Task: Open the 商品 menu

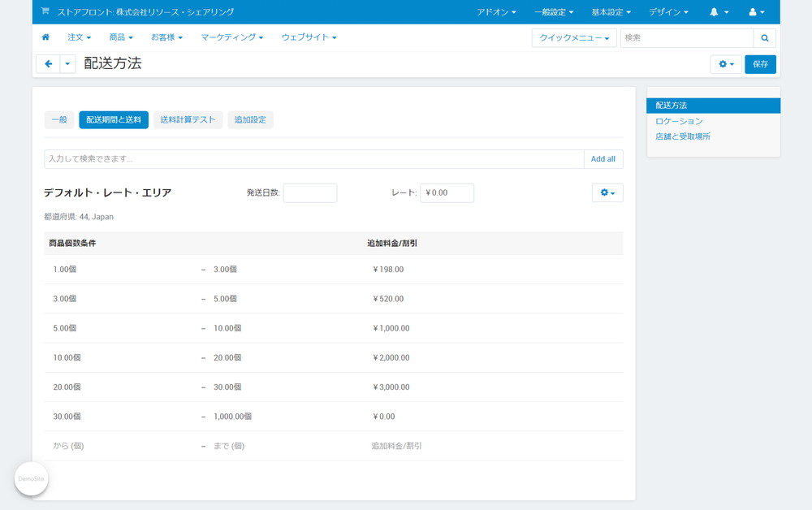Action: pyautogui.click(x=121, y=37)
